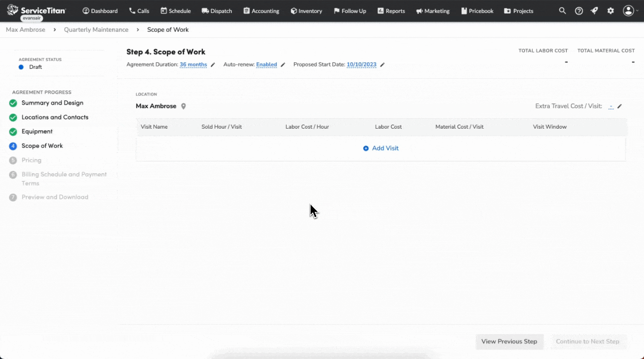Edit Extra Travel Cost with the pencil icon
The image size is (644, 359).
point(620,106)
